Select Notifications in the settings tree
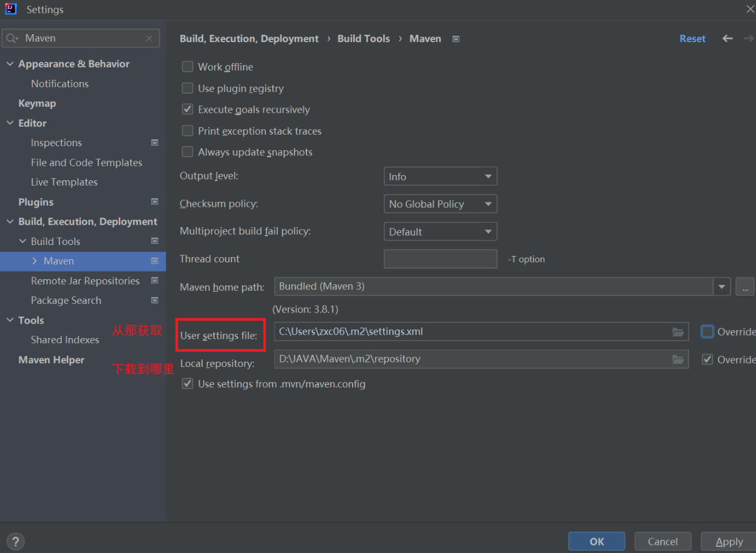The image size is (756, 553). [x=60, y=84]
